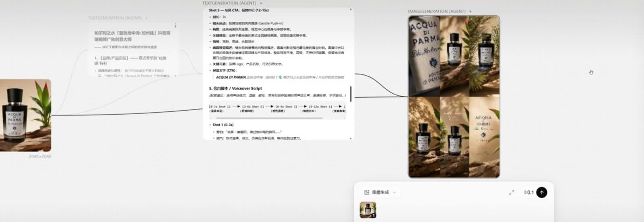Click the plus next to the IMAGEGENERATION (AGENT) label

tap(470, 11)
